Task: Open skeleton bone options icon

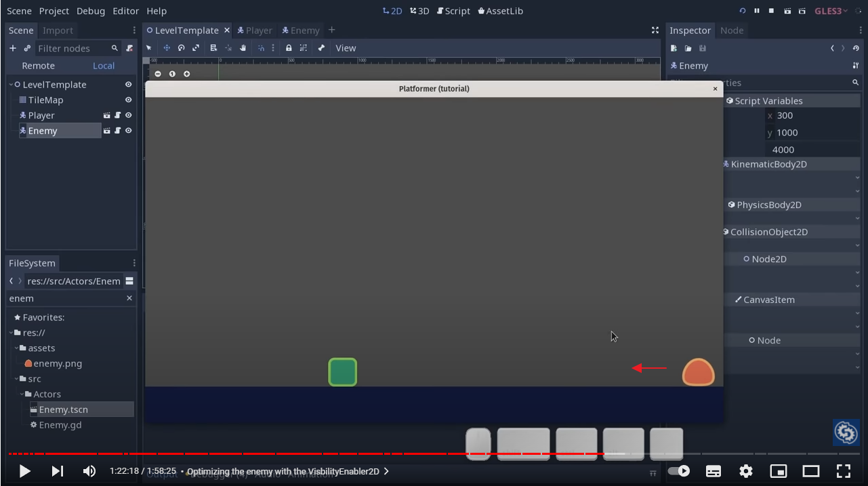Action: coord(321,48)
